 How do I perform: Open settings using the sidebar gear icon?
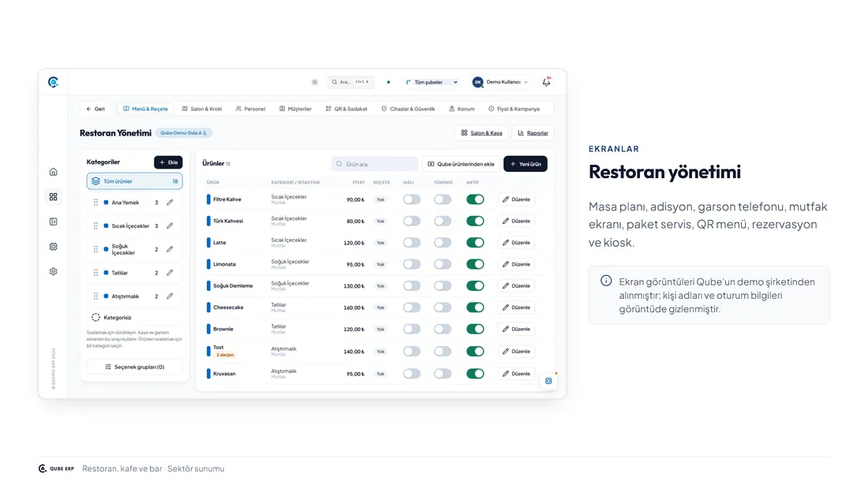[53, 272]
